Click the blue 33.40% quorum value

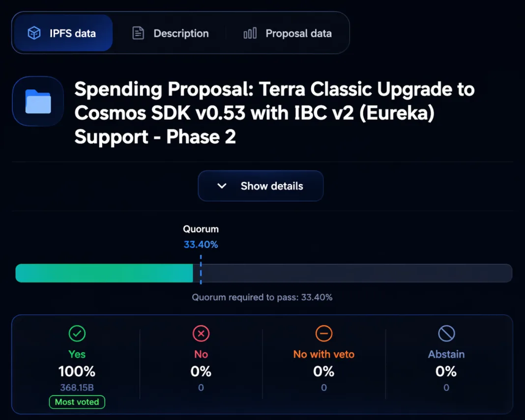coord(201,244)
